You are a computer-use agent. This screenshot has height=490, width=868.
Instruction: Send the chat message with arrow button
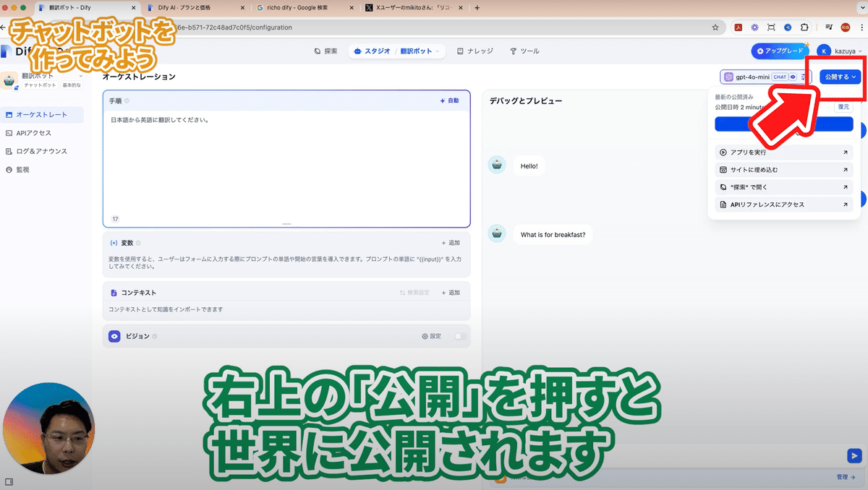(854, 455)
